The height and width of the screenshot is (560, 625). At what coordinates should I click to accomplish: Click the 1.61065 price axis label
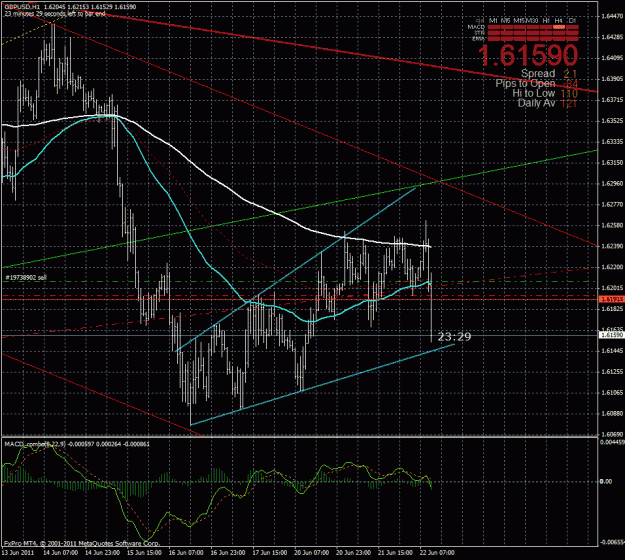[x=612, y=393]
